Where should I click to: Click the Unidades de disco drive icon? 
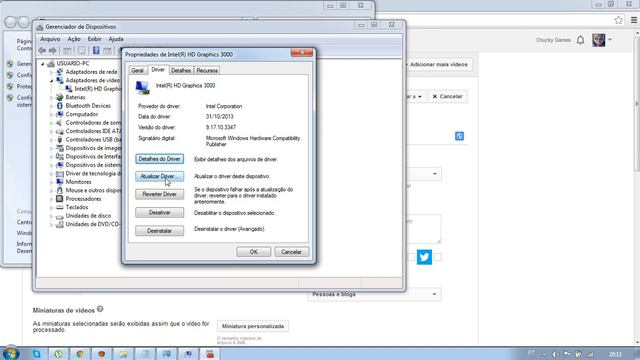[60, 216]
